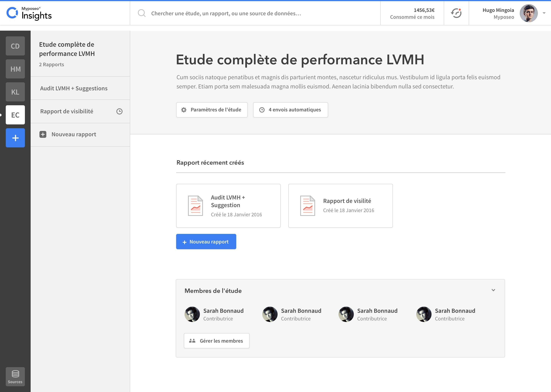Viewport: 551px width, 392px height.
Task: Select the EC study tile
Action: click(15, 115)
